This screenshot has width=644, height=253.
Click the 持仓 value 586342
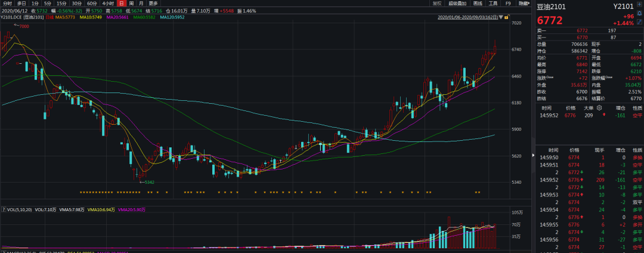pos(579,51)
